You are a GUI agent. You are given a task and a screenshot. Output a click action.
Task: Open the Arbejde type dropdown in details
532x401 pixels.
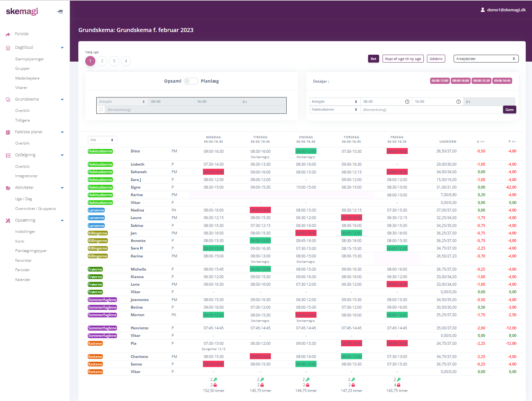click(335, 102)
